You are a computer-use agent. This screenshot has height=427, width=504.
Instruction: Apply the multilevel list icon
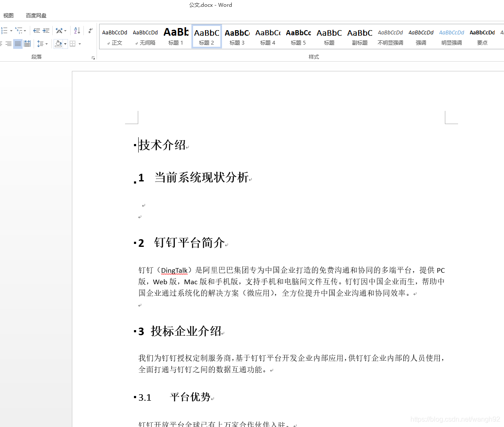[19, 30]
